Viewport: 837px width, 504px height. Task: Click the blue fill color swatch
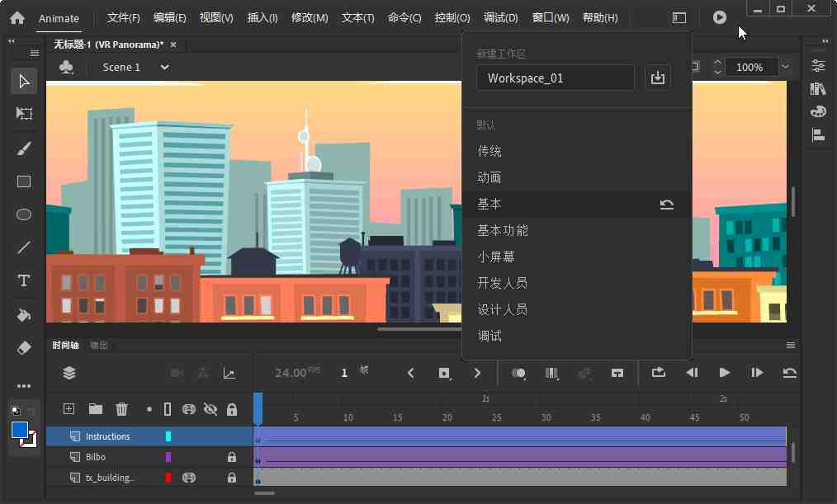coord(18,429)
